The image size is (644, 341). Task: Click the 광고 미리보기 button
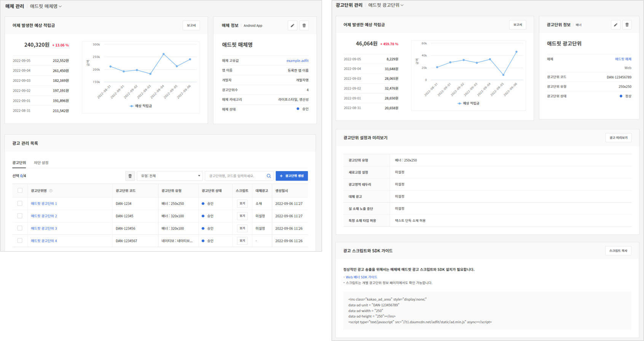(x=618, y=138)
